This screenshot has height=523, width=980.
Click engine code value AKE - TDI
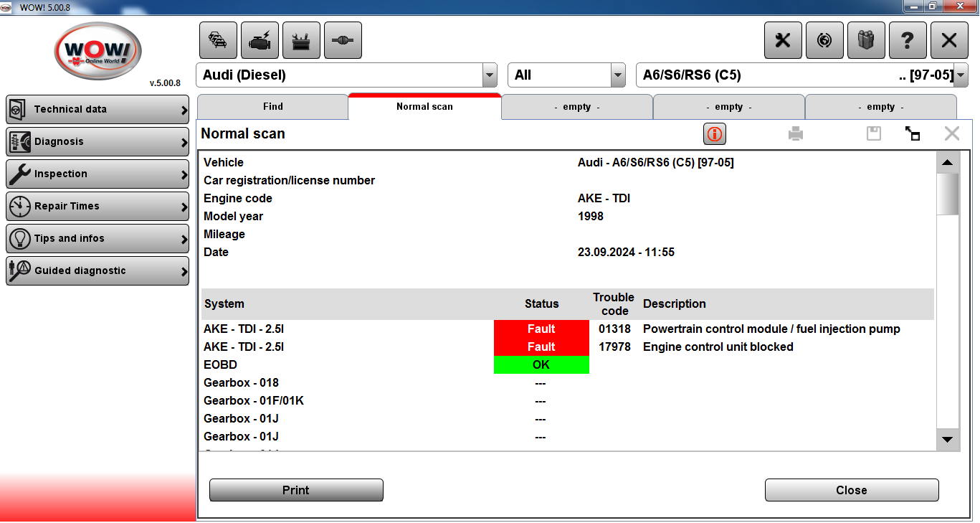click(x=604, y=198)
